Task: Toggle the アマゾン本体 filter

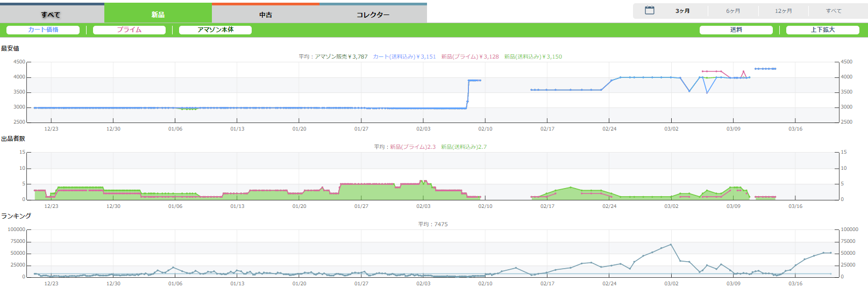Action: point(215,30)
